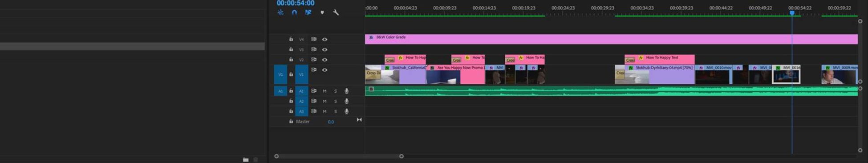
Task: Select the A3 track target button
Action: click(x=301, y=111)
